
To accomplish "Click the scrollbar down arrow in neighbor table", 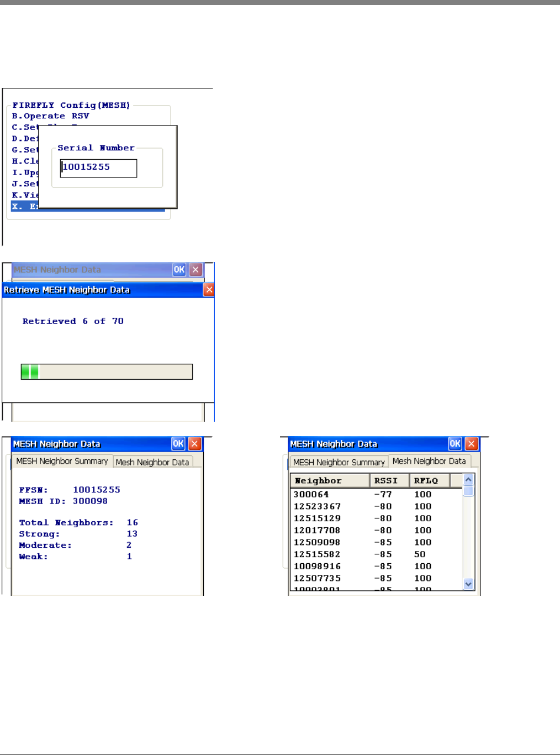I will pos(468,584).
